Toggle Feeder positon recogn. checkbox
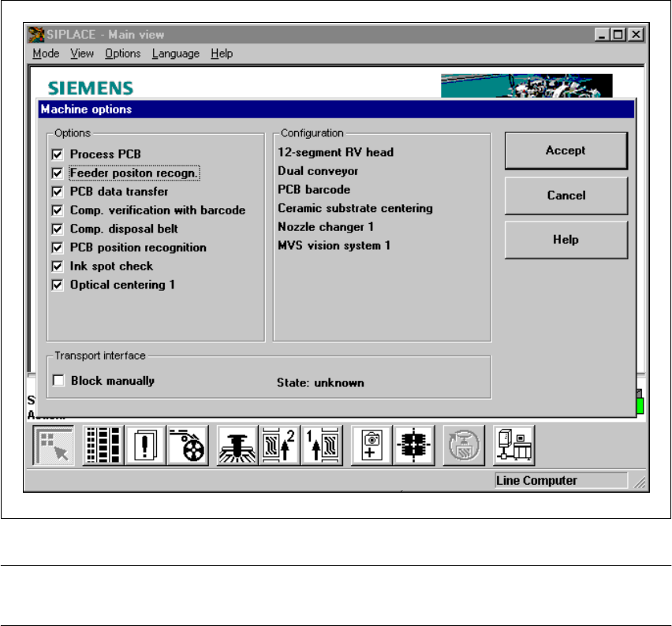The height and width of the screenshot is (626, 672). click(57, 173)
